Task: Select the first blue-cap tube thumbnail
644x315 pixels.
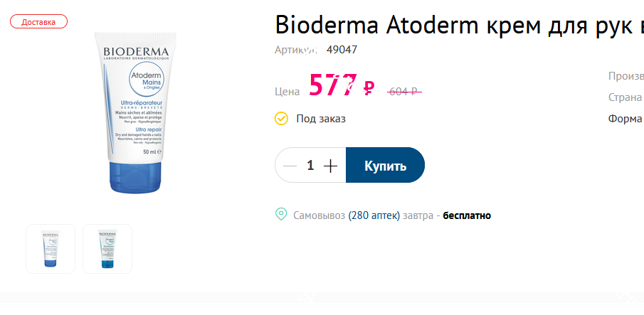Action: point(51,249)
